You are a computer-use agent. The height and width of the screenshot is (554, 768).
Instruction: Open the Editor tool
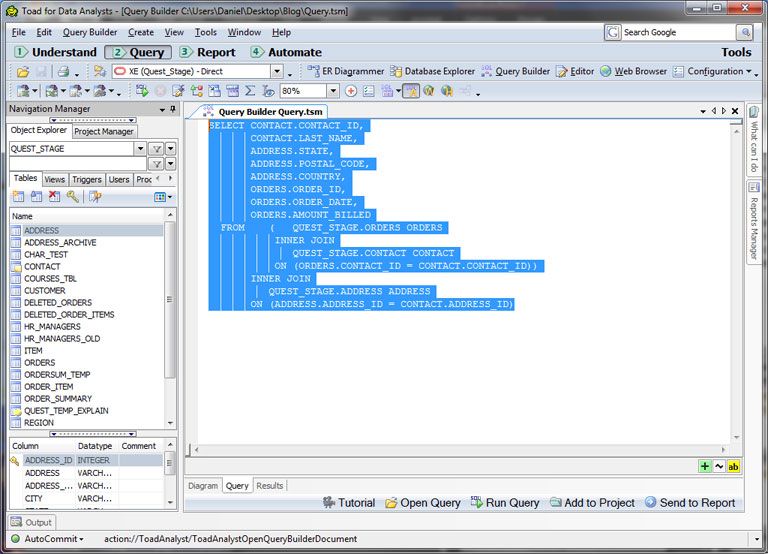pos(575,72)
